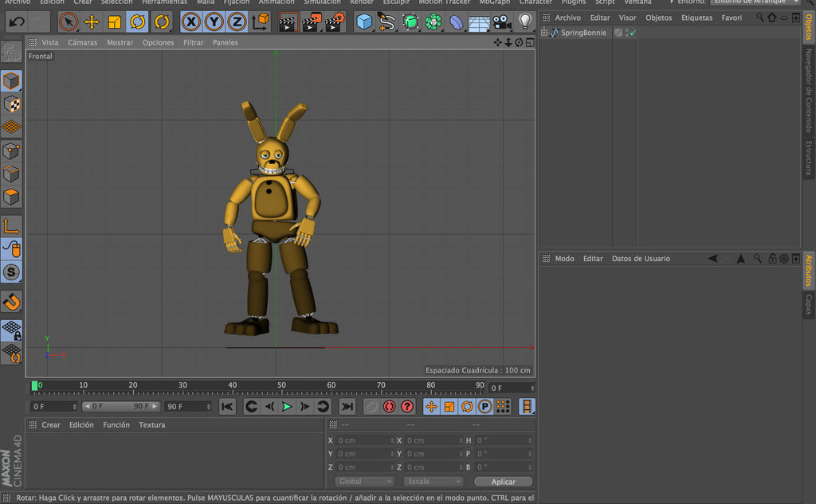This screenshot has height=504, width=816.
Task: Open viewport Filtrar menu
Action: tap(193, 43)
